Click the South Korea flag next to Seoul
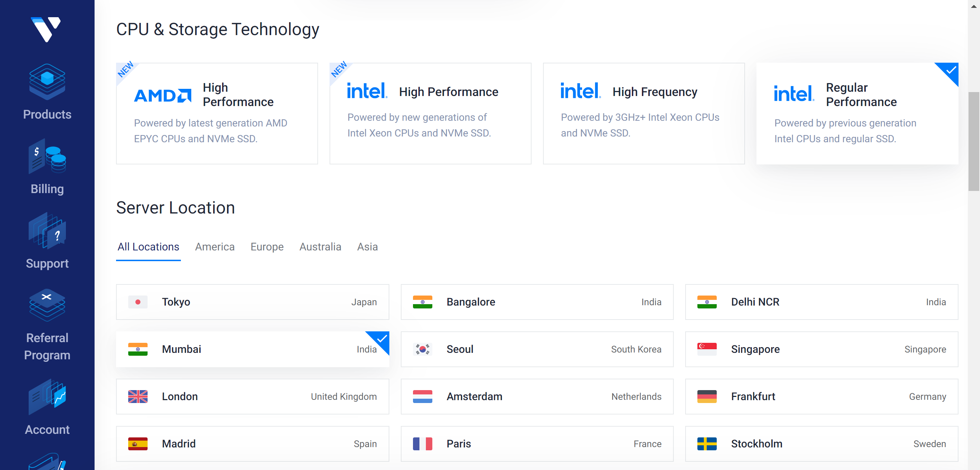This screenshot has width=980, height=470. click(x=422, y=349)
